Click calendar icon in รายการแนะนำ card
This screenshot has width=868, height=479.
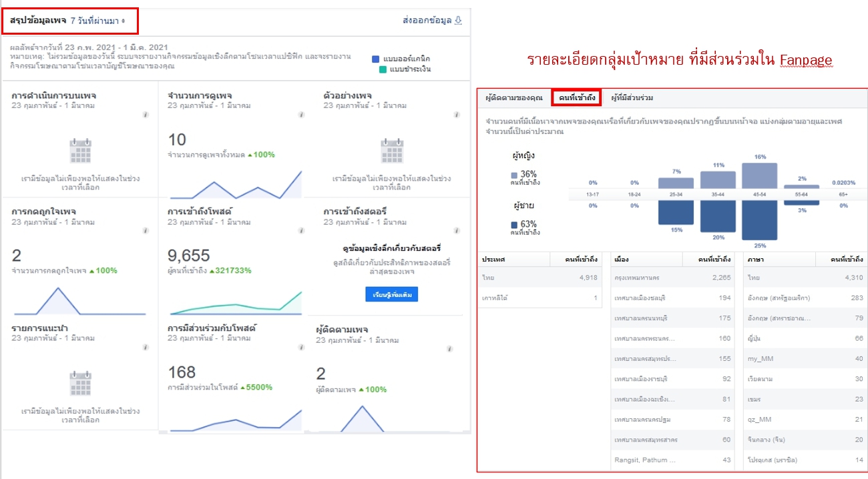click(80, 384)
